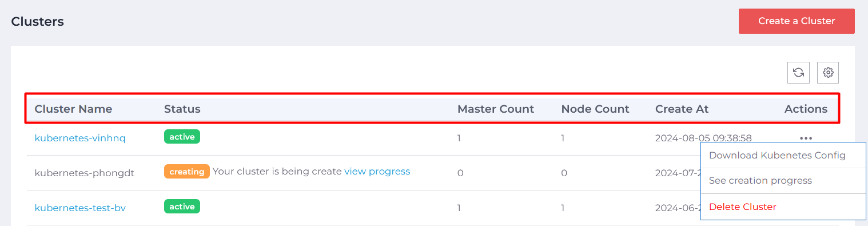868x226 pixels.
Task: Sort by Node Count column header
Action: (595, 109)
